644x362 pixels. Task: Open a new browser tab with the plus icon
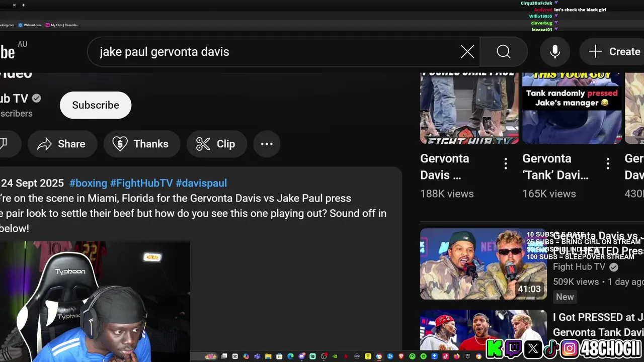pyautogui.click(x=23, y=5)
